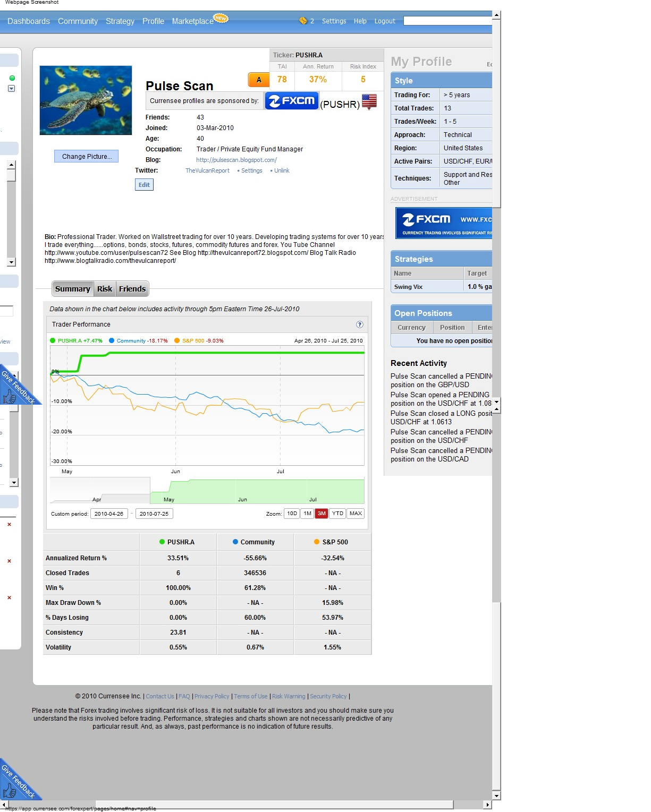Open the pulsescan.blogspot.com blog link
The image size is (651, 812).
[236, 160]
